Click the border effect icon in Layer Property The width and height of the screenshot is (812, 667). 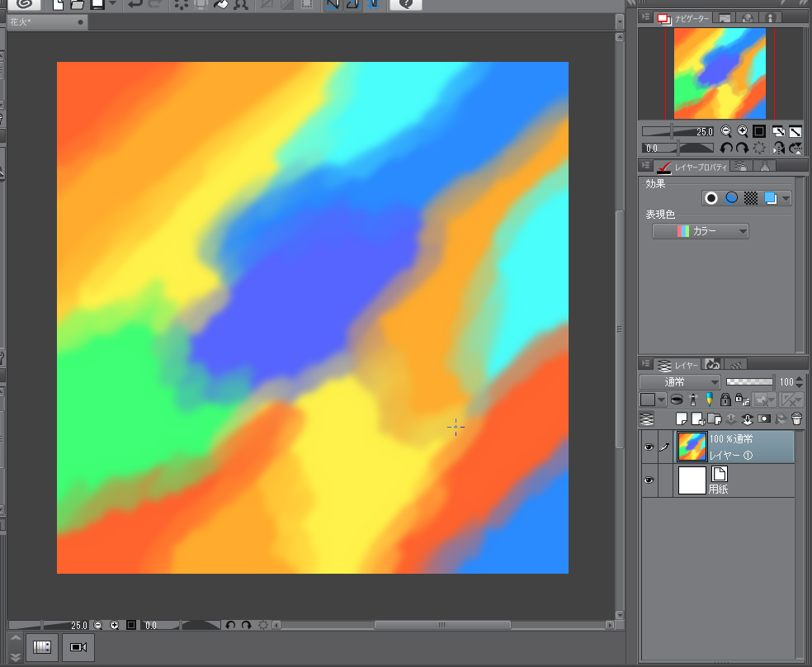710,198
